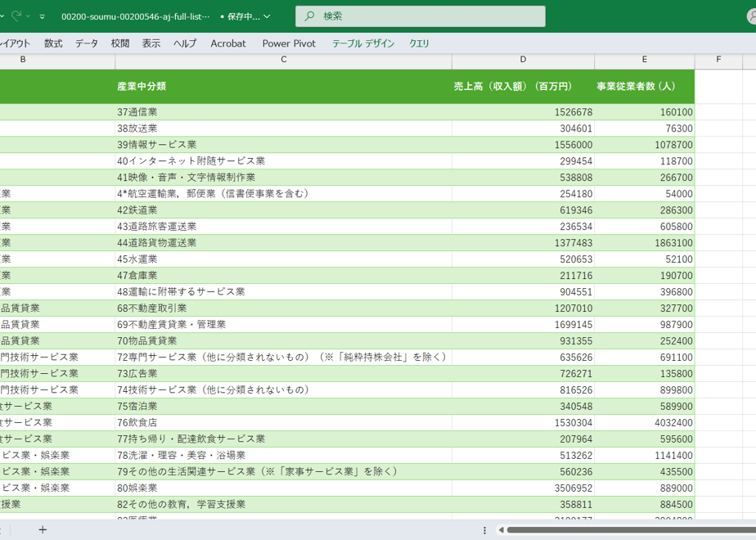Viewport: 756px width, 540px height.
Task: Select cell 69不動産賃貸業・管理業
Action: point(283,325)
